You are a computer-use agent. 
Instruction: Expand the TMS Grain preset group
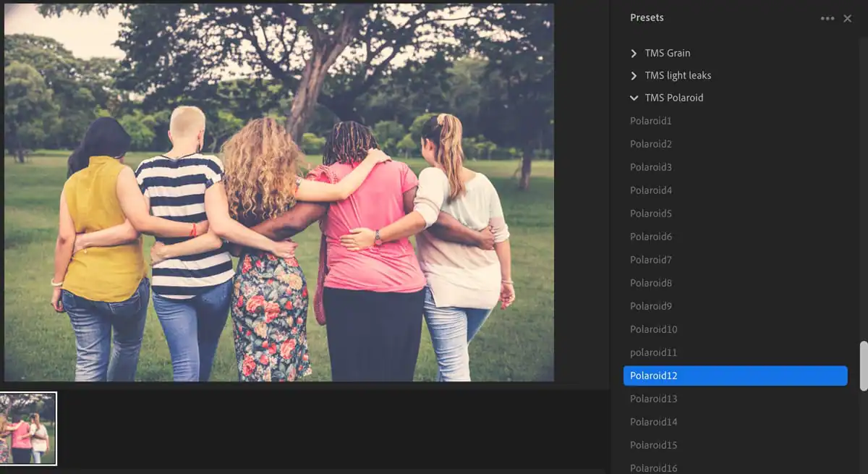(x=634, y=53)
